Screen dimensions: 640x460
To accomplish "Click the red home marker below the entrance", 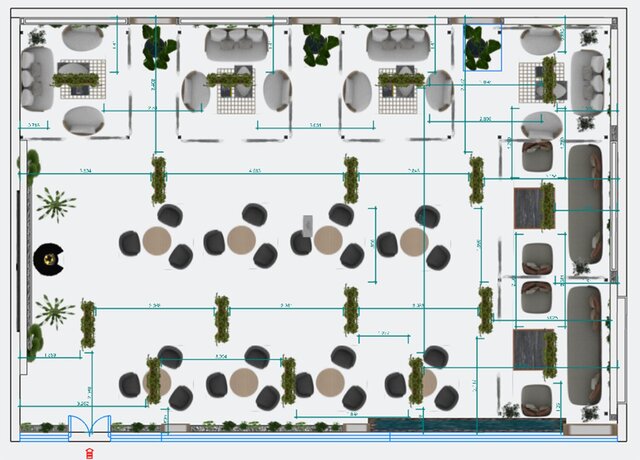I will coord(90,453).
